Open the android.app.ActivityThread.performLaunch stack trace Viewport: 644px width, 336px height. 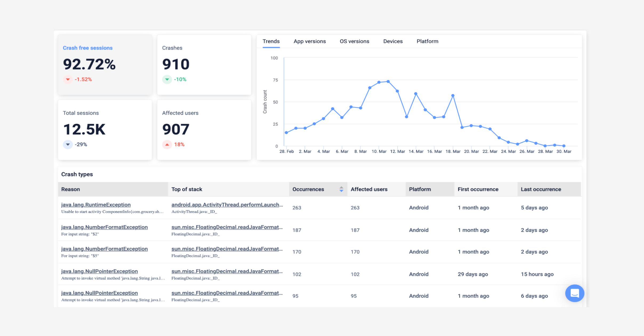(x=227, y=204)
